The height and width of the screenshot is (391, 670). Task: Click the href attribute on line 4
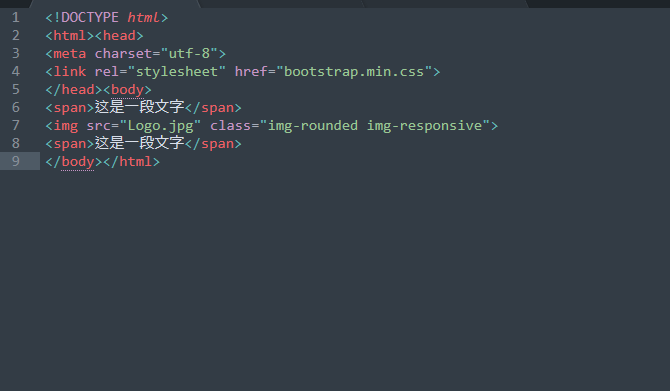pyautogui.click(x=251, y=71)
